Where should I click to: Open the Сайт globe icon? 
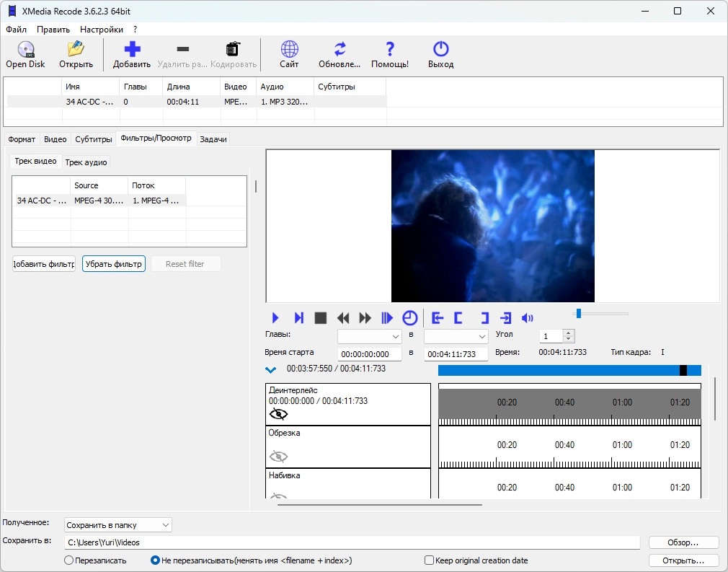(x=289, y=50)
